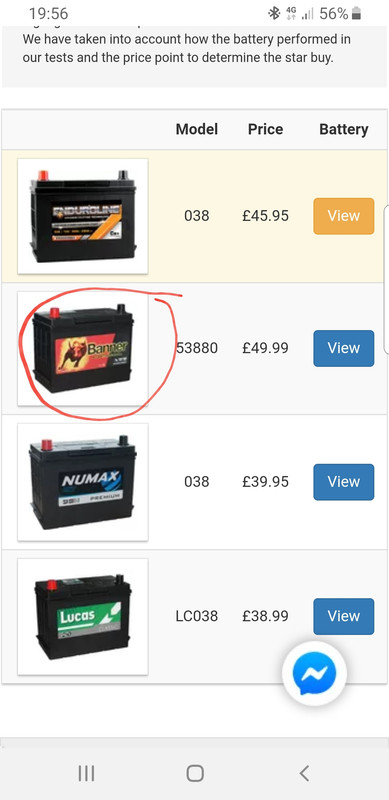Open the Enduroline battery product image
Image resolution: width=389 pixels, height=800 pixels.
coord(83,216)
